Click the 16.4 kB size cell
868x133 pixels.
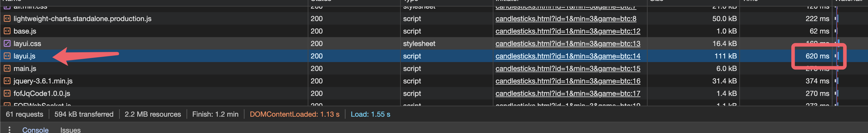[x=724, y=43]
